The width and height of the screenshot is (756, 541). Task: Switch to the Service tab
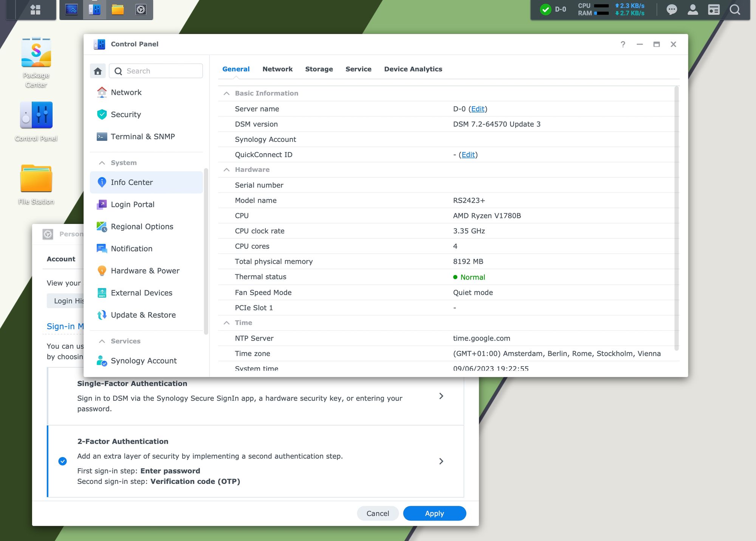coord(358,69)
